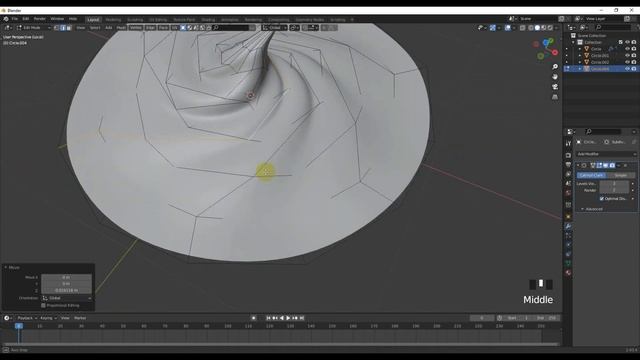This screenshot has width=640, height=360.
Task: Open the Edge menu
Action: coord(151,28)
